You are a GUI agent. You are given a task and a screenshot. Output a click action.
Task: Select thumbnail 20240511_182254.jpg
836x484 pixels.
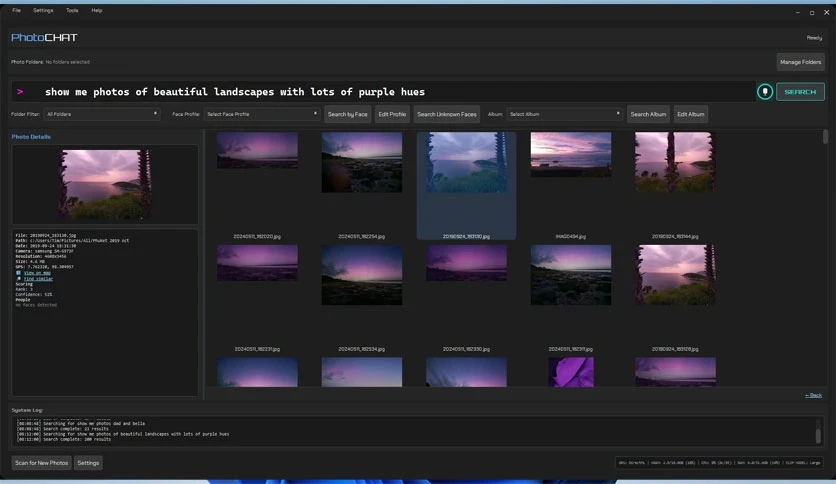(x=361, y=162)
